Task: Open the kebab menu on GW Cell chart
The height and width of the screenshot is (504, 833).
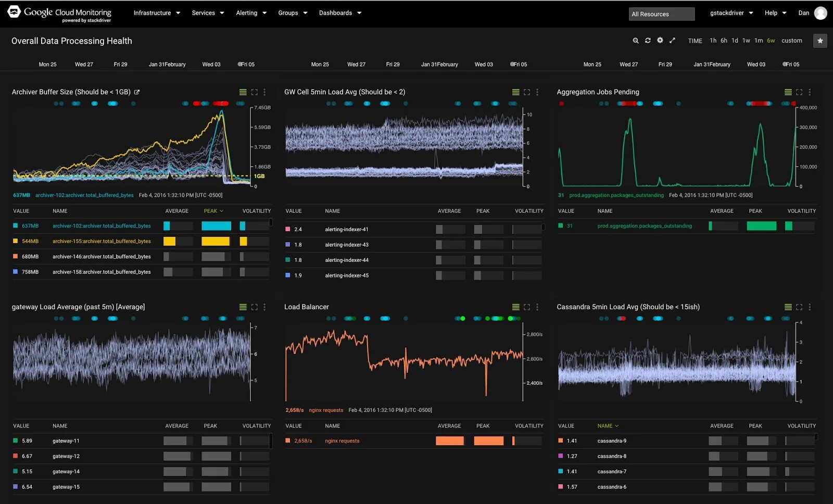Action: tap(537, 92)
